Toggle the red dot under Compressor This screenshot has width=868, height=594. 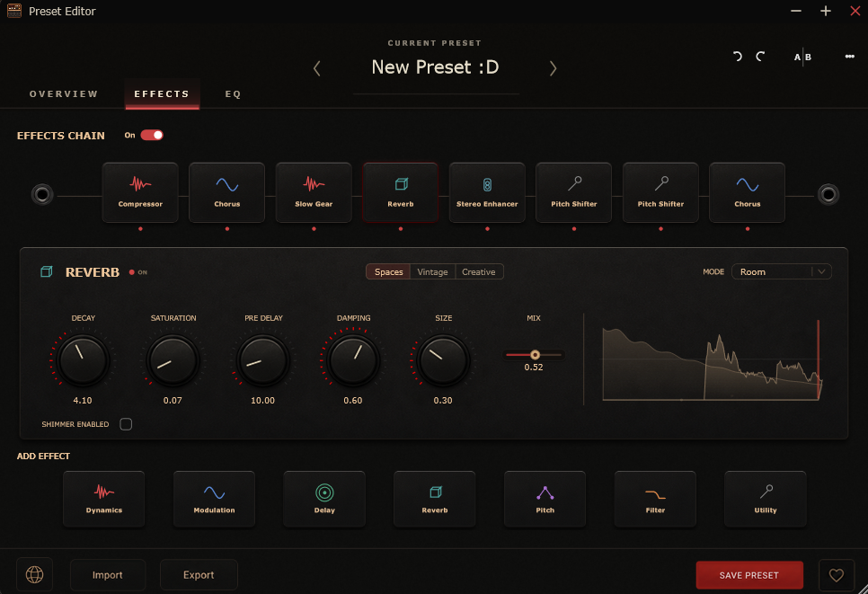pos(140,228)
